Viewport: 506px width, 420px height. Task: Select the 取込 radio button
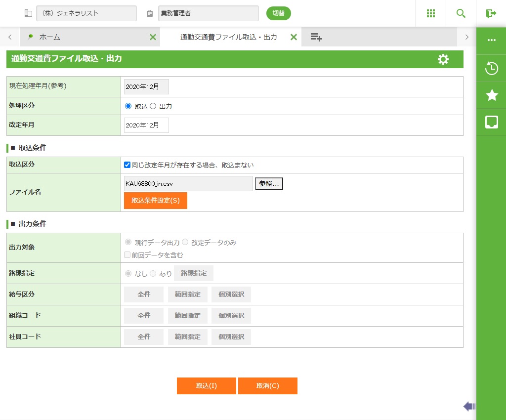tap(128, 106)
